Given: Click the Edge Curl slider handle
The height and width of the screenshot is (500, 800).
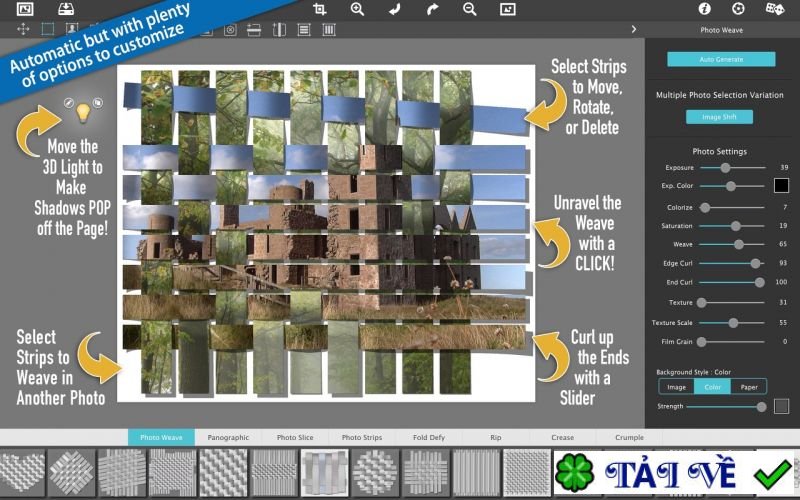Looking at the screenshot, I should pyautogui.click(x=755, y=263).
